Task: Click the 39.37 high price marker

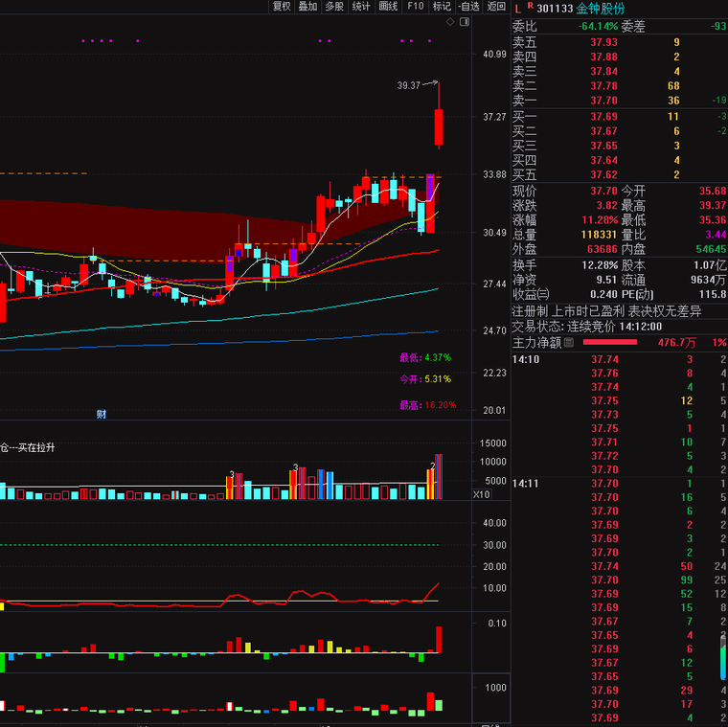Action: [409, 85]
